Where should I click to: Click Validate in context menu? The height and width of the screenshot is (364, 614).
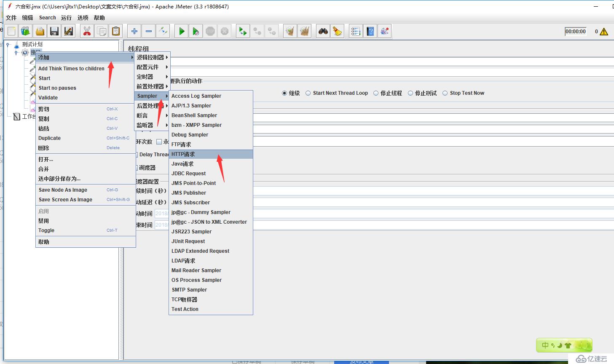click(x=86, y=98)
